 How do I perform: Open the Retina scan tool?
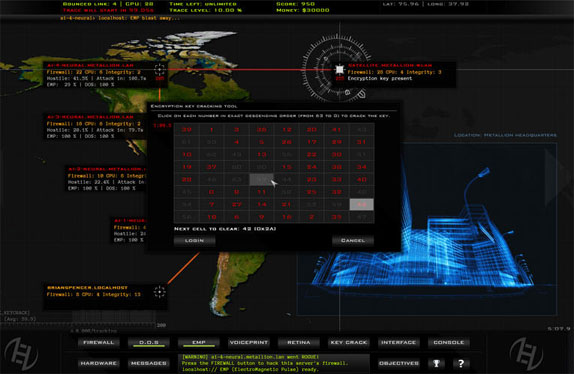(x=299, y=343)
